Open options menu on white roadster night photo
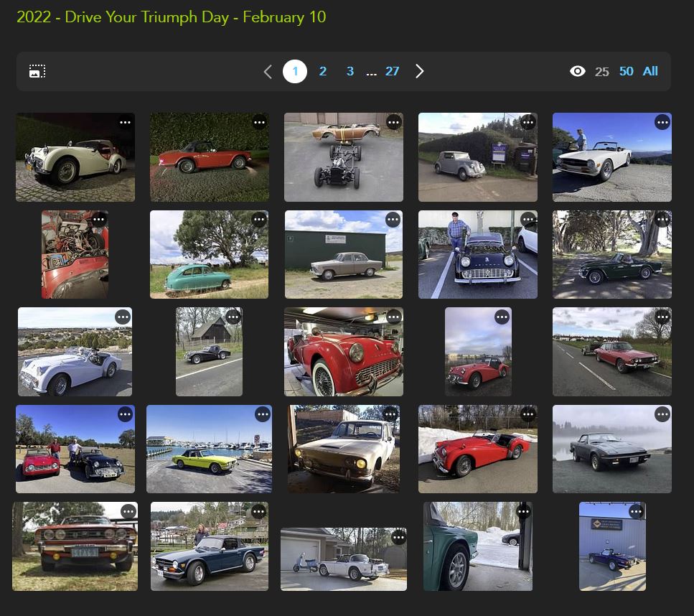This screenshot has height=616, width=694. [x=126, y=122]
